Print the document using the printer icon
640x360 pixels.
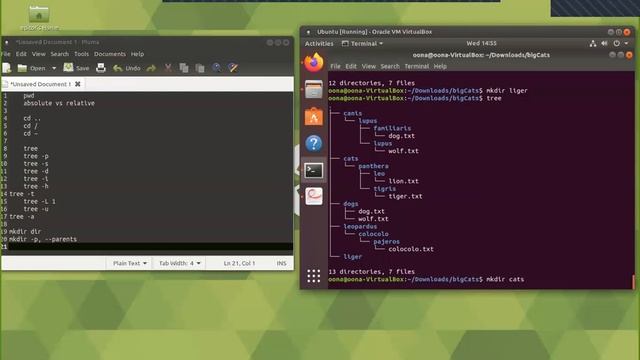coord(101,68)
